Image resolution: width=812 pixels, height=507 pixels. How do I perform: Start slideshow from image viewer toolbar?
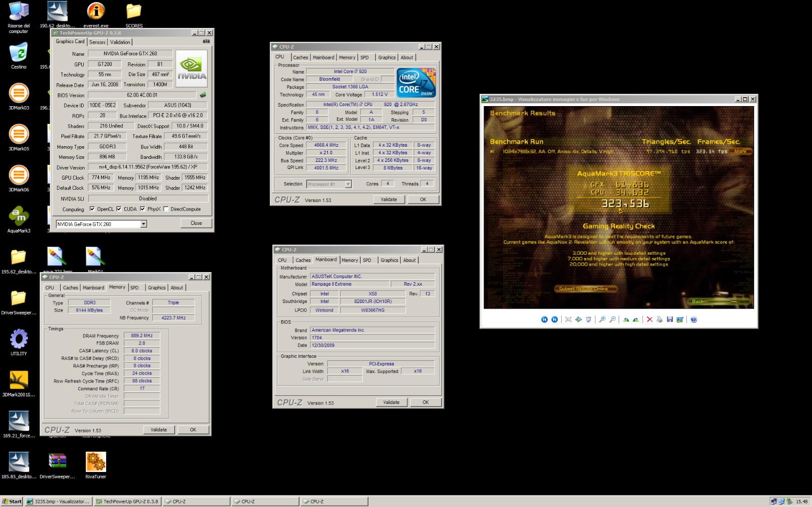[588, 319]
